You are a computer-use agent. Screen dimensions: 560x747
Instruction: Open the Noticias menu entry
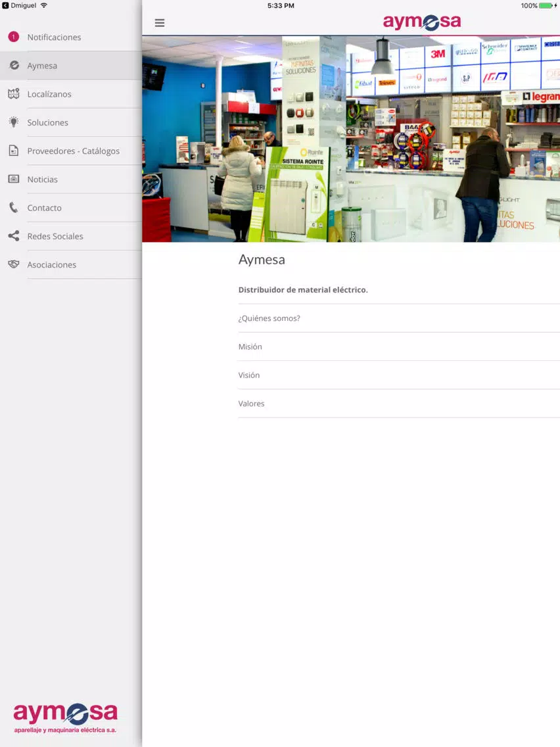(71, 179)
